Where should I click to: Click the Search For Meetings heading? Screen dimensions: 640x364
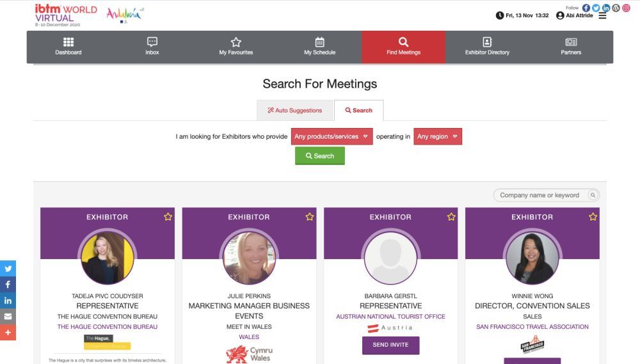(320, 84)
